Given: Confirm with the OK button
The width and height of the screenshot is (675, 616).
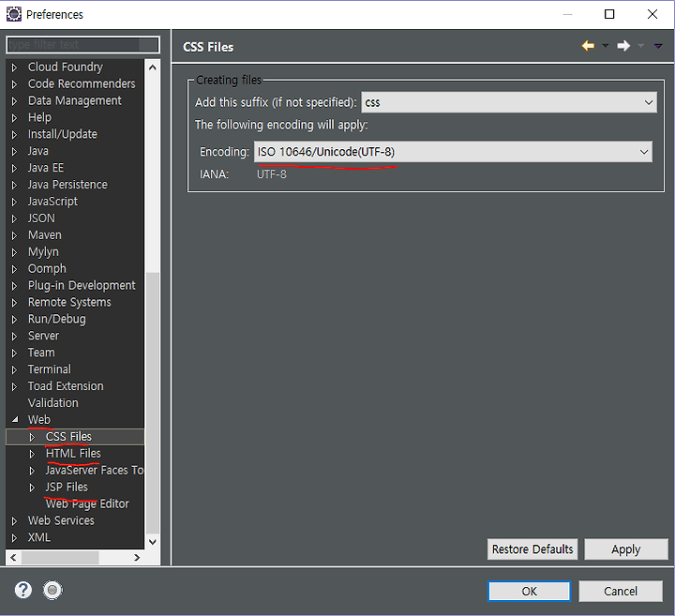Looking at the screenshot, I should tap(529, 591).
